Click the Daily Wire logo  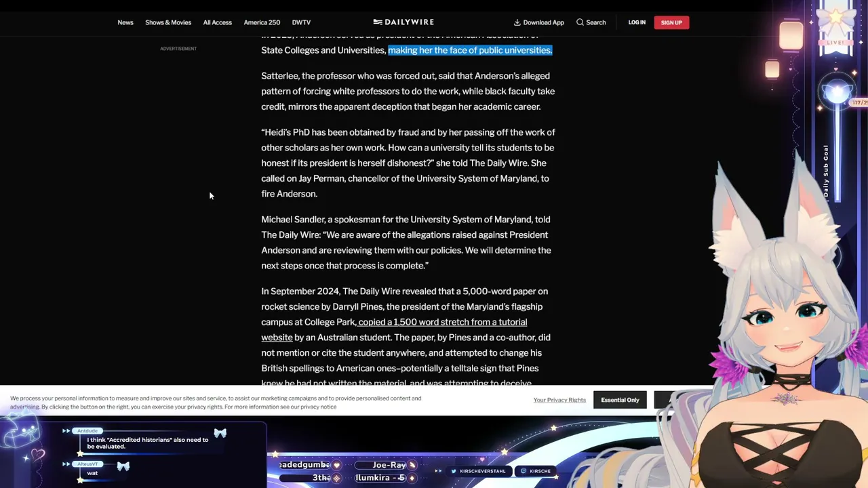pyautogui.click(x=403, y=22)
